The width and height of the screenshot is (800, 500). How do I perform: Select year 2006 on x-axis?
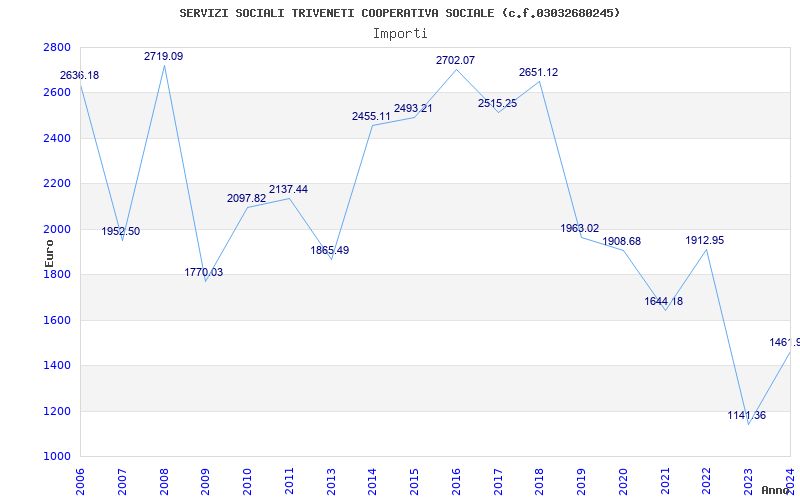tap(80, 482)
